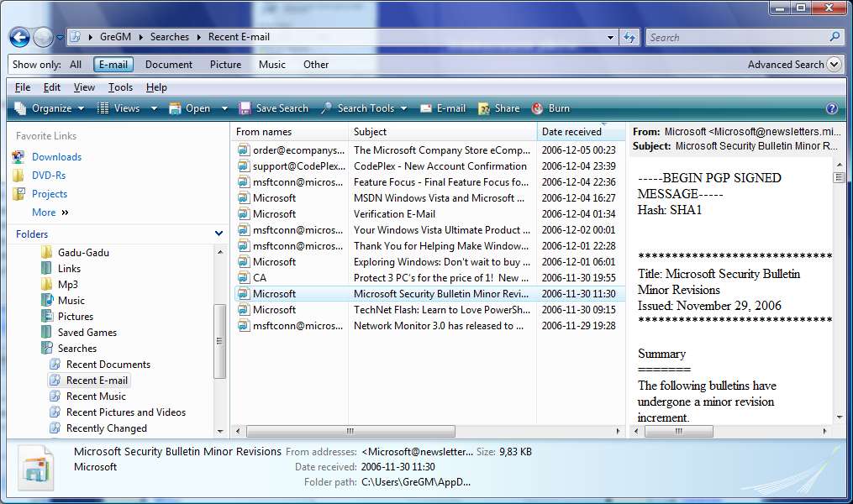This screenshot has height=504, width=853.
Task: Open the View menu
Action: pyautogui.click(x=84, y=87)
